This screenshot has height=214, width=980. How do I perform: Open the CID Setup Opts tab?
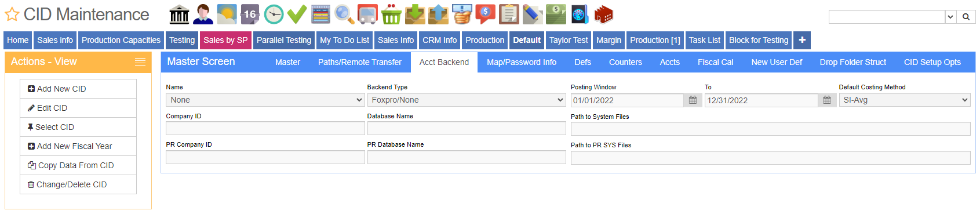932,62
